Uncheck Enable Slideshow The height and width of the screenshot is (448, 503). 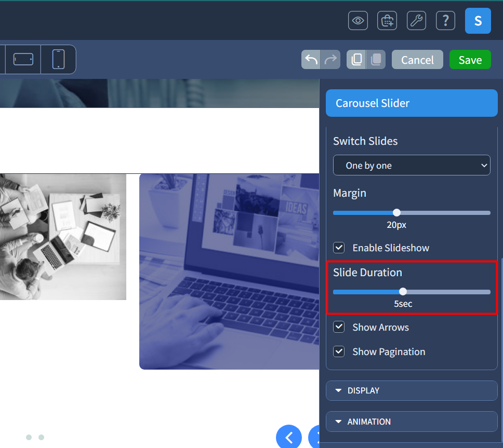click(339, 248)
